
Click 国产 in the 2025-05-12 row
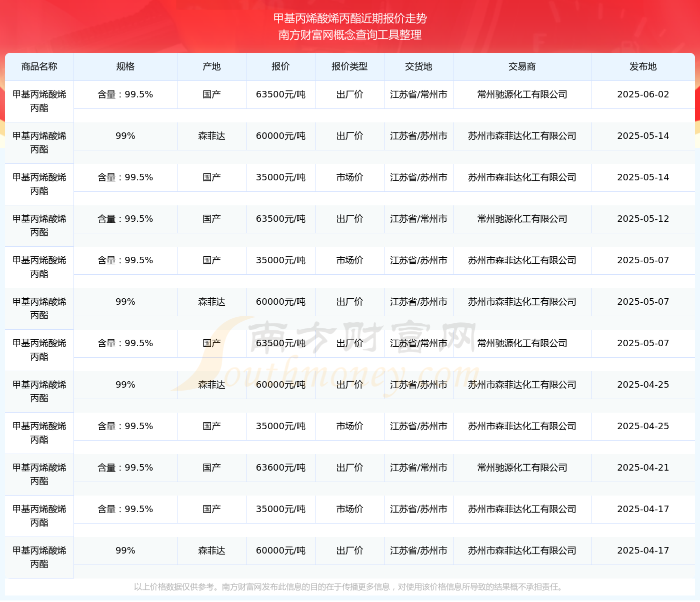click(x=211, y=219)
